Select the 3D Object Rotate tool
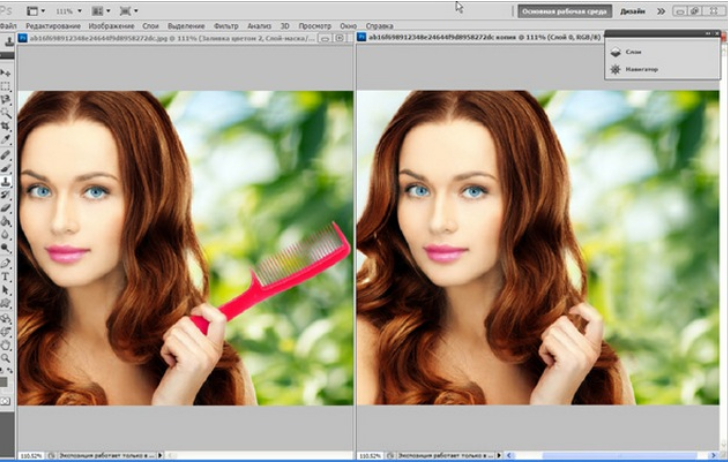 [x=6, y=319]
